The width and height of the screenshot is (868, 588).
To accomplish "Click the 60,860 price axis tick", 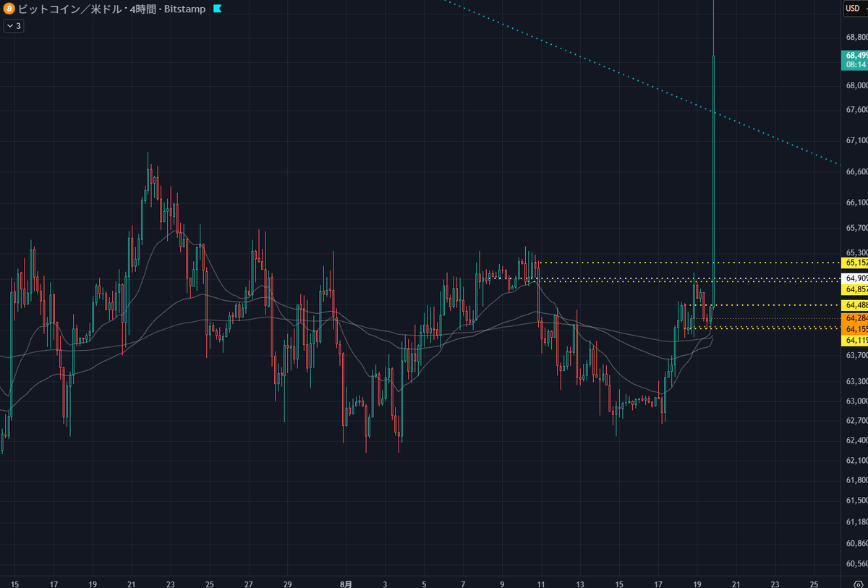I will click(x=856, y=542).
